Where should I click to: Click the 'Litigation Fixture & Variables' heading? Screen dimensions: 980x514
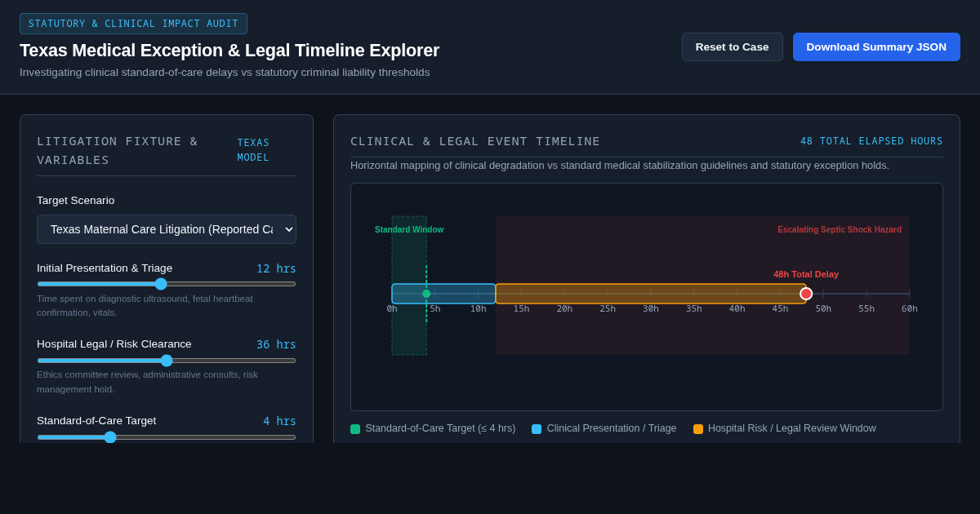pos(118,150)
